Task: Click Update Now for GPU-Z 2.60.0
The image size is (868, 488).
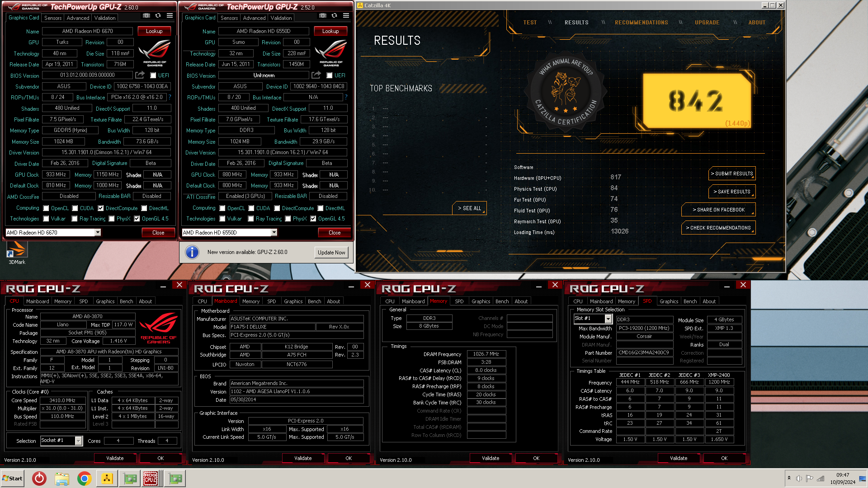Action: click(x=331, y=253)
